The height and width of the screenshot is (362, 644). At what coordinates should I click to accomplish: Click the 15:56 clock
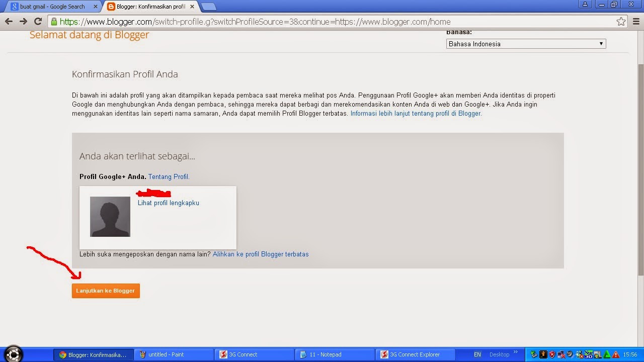pos(630,354)
